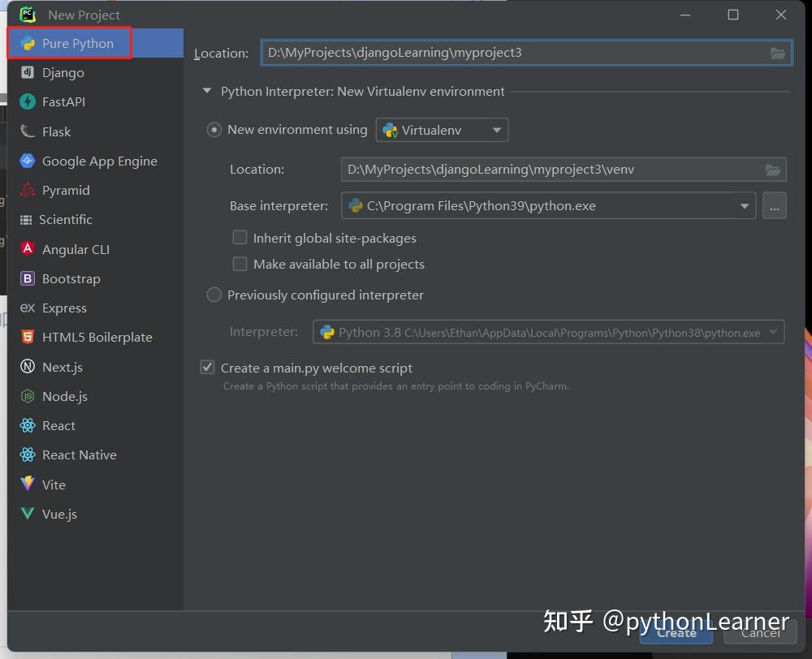Screen dimensions: 812x659
Task: Open the Virtualenv environment type dropdown
Action: tap(442, 129)
